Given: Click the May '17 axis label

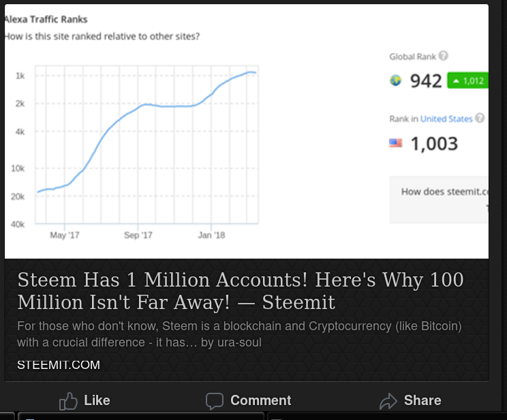Looking at the screenshot, I should 65,236.
